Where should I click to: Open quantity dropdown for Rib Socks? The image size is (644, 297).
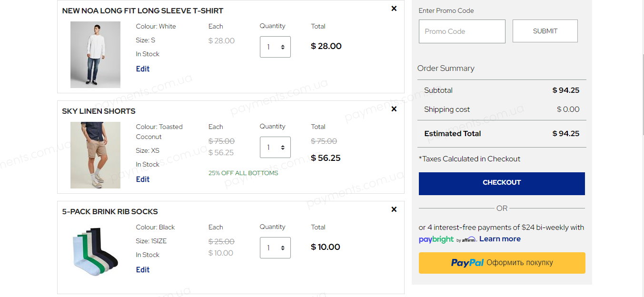click(275, 247)
